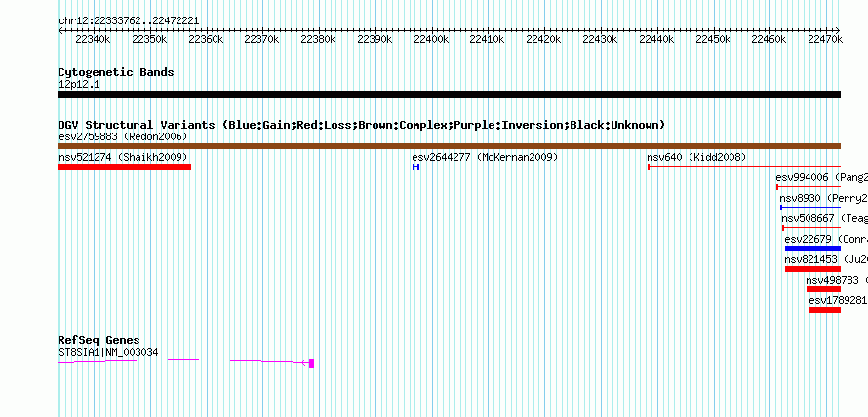Open the esv1789281 variant label
Screen dimensions: 868x417
click(x=838, y=300)
